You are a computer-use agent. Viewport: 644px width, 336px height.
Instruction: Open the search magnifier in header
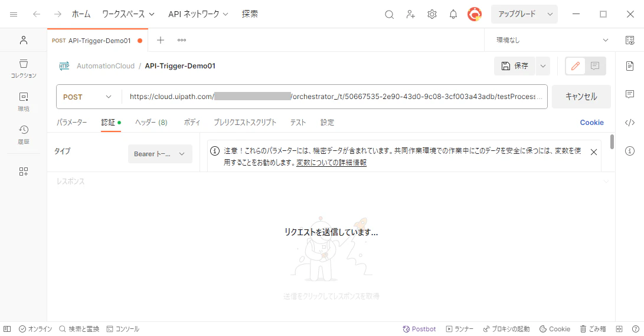[x=390, y=15]
